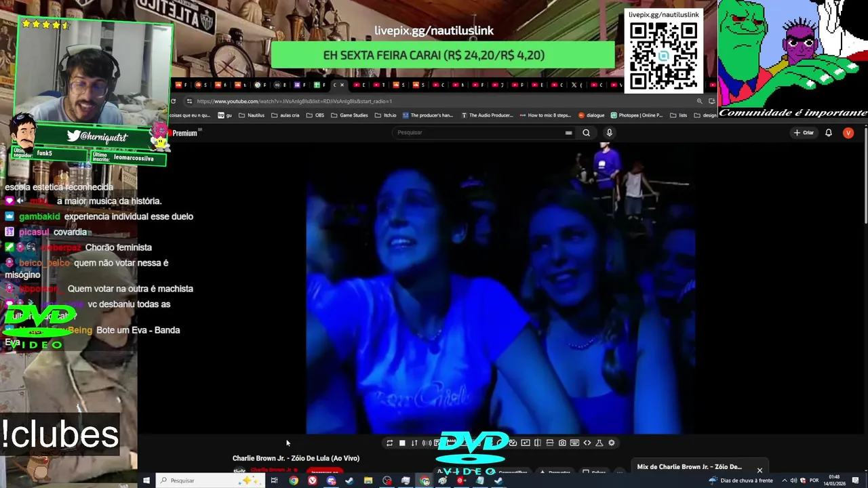
Task: Click the theater layout icon next to camera
Action: point(550,443)
